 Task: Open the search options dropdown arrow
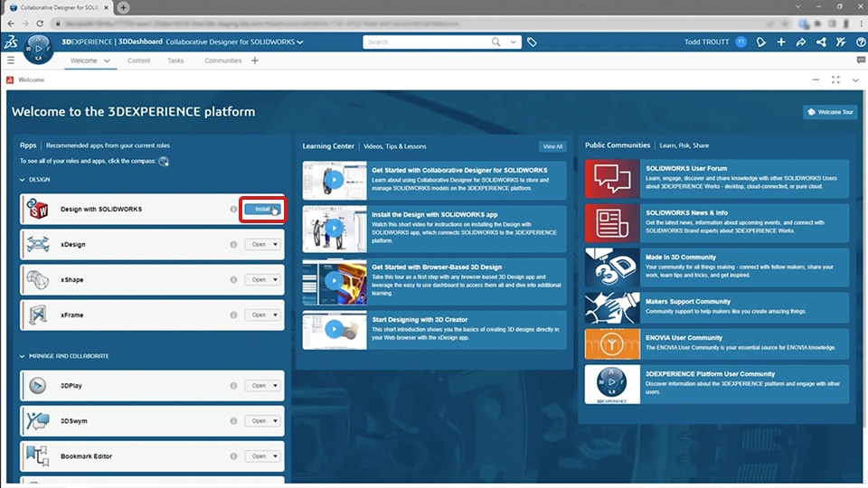(x=514, y=42)
